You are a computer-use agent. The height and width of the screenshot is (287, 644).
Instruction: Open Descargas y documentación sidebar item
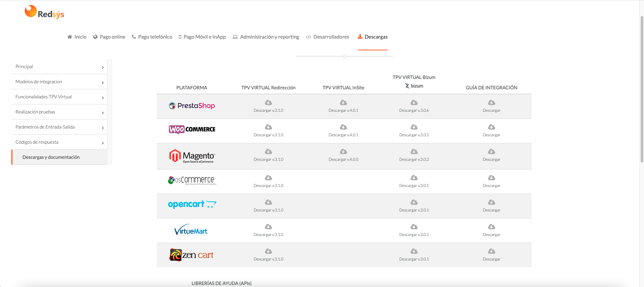[x=59, y=157]
